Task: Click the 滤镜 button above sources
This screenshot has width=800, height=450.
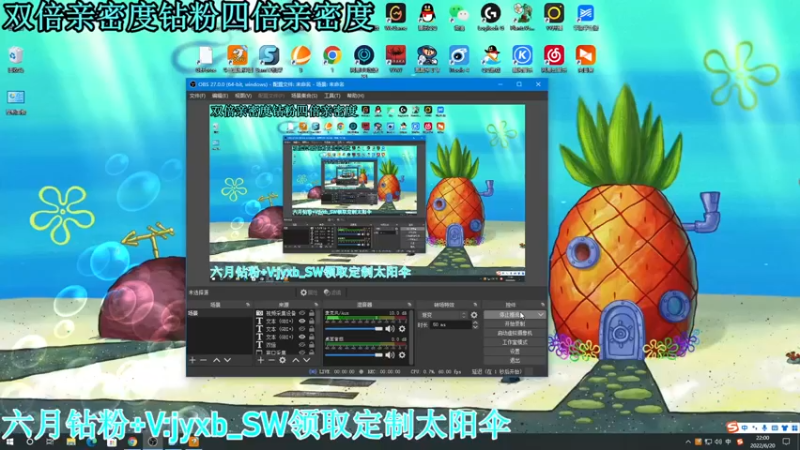Action: [333, 292]
